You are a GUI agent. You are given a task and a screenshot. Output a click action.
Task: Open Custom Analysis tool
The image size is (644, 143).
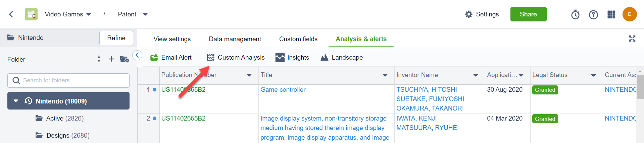(x=236, y=58)
